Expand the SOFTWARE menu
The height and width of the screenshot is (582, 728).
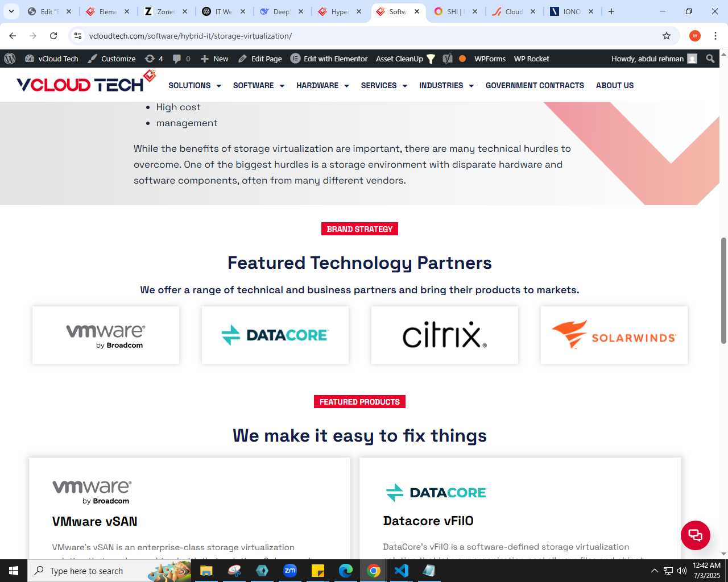coord(259,85)
